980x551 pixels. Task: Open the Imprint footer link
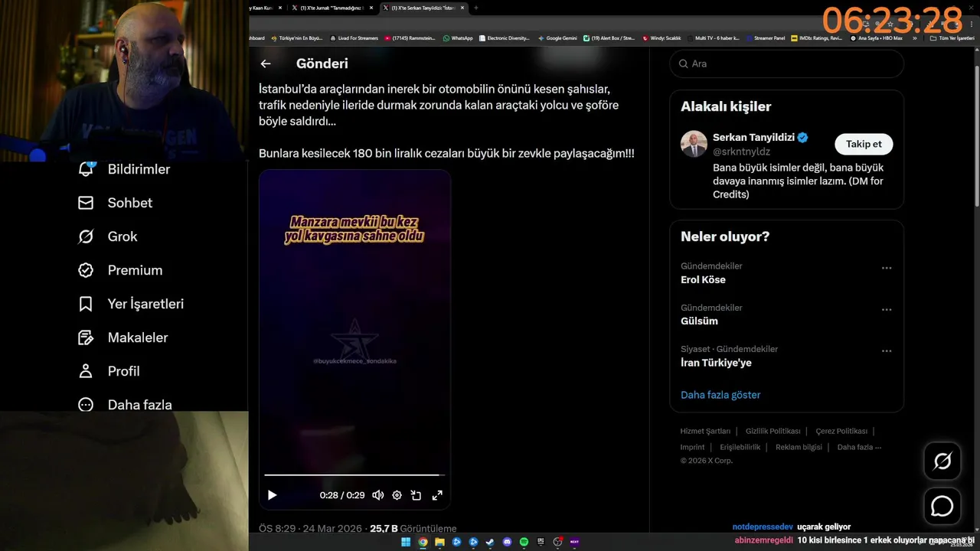coord(692,447)
